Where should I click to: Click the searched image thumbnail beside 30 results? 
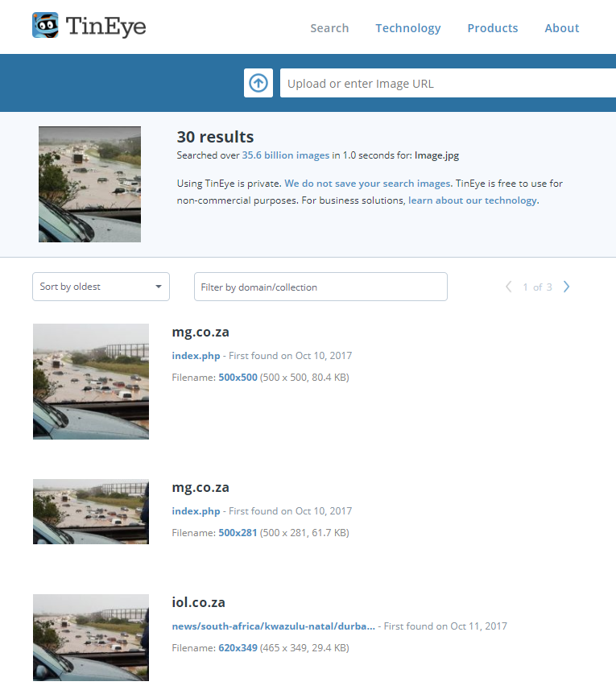tap(90, 184)
